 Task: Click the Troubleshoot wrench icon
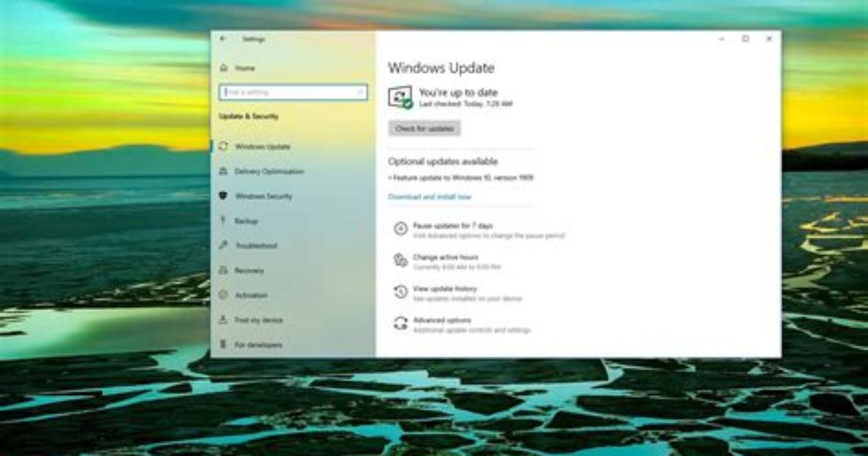click(x=223, y=245)
